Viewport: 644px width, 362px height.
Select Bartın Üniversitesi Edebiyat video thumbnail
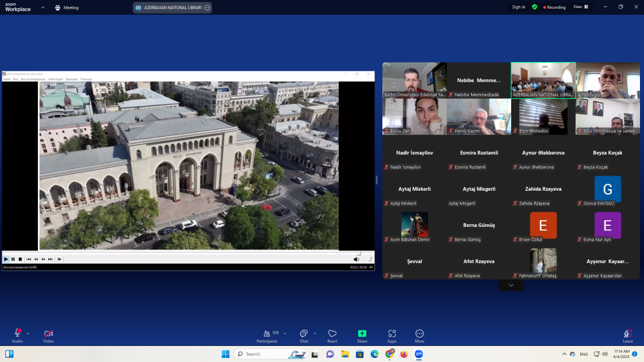[x=415, y=80]
